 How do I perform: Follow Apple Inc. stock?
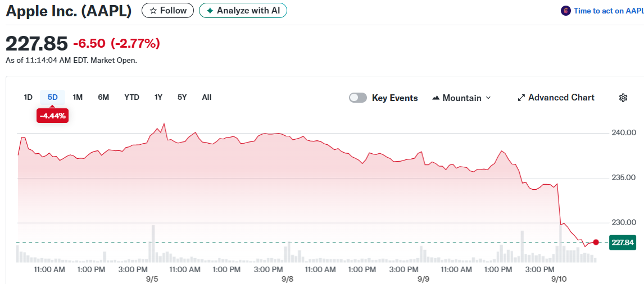pyautogui.click(x=167, y=11)
